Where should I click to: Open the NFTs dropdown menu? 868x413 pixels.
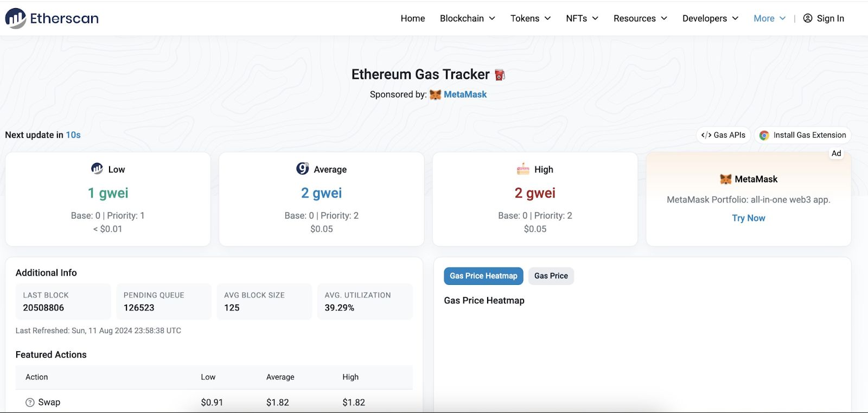pos(582,18)
